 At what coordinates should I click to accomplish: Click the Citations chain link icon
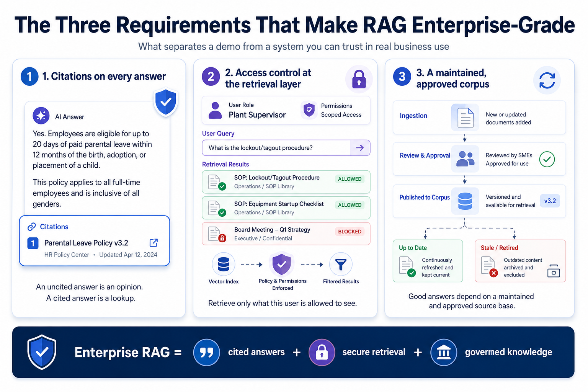click(32, 227)
